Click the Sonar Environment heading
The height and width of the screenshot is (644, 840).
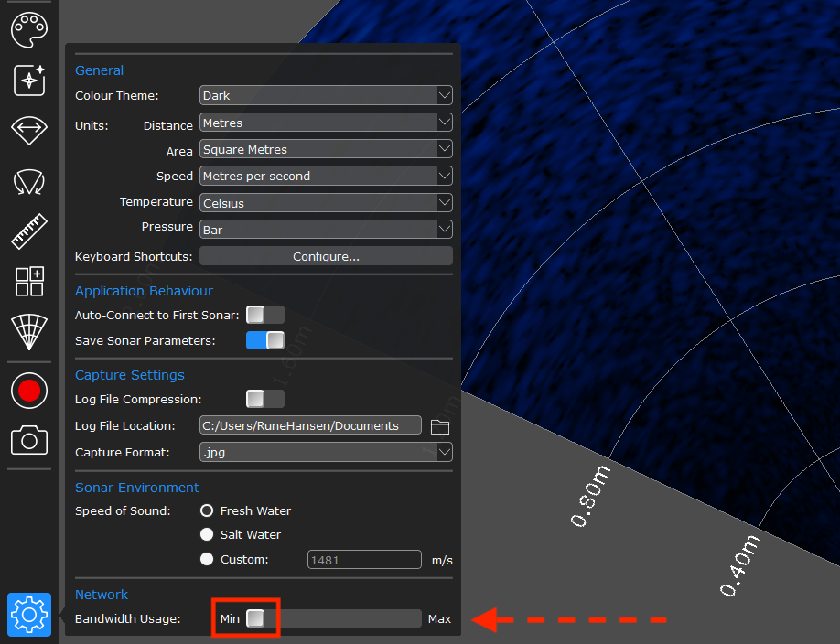click(x=137, y=488)
